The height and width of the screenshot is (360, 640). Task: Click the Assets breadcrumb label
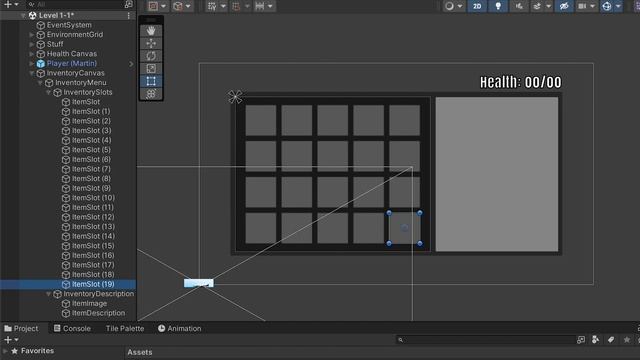[x=140, y=352]
